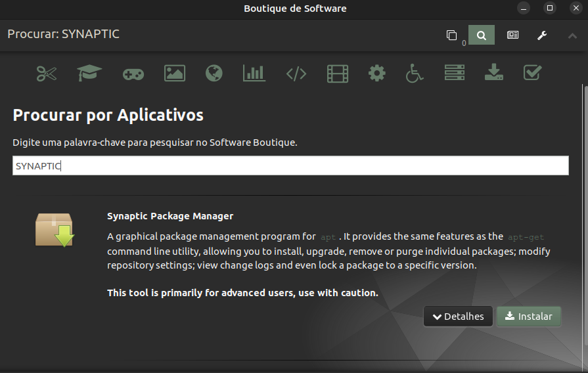The image size is (588, 373).
Task: Open the Office category (bar chart icon)
Action: pyautogui.click(x=254, y=73)
